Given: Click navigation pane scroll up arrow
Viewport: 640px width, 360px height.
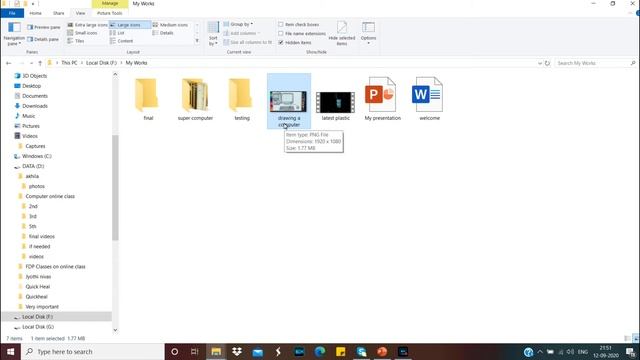Looking at the screenshot, I should [115, 74].
